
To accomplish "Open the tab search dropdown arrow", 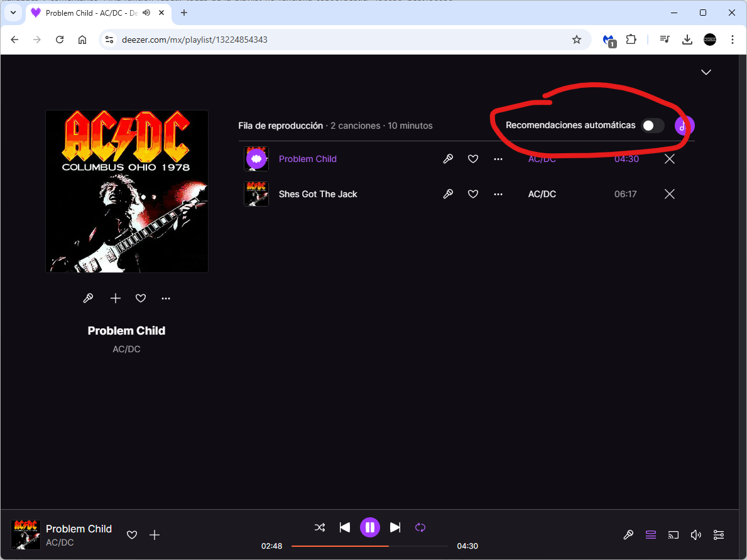I will click(x=13, y=13).
